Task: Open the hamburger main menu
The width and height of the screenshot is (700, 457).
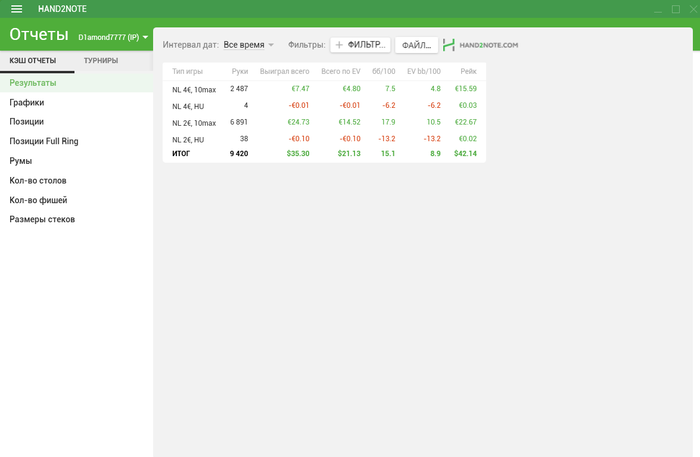Action: (17, 9)
